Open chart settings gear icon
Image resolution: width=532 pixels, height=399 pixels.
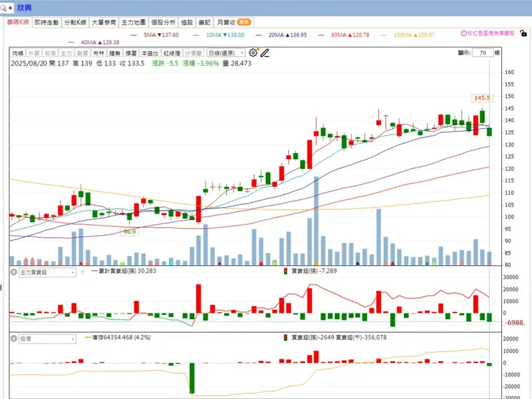coord(253,52)
